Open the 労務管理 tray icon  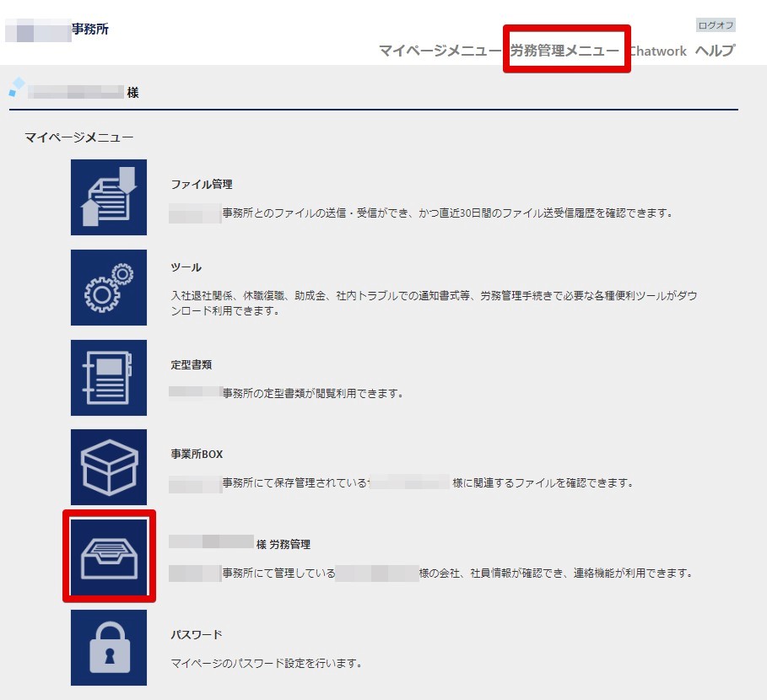click(x=109, y=557)
